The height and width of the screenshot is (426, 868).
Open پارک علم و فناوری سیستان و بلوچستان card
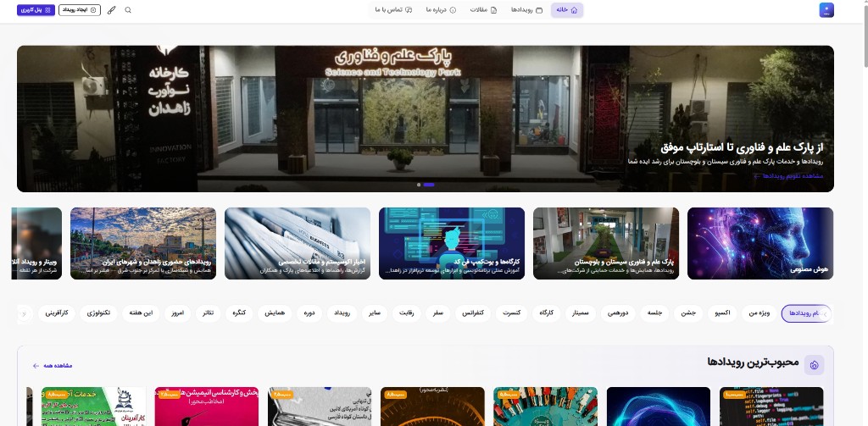(x=606, y=243)
